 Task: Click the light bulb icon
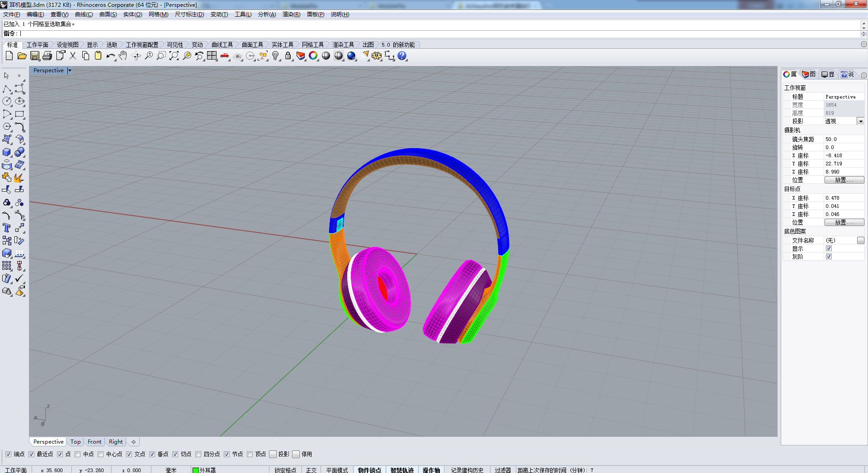[275, 56]
